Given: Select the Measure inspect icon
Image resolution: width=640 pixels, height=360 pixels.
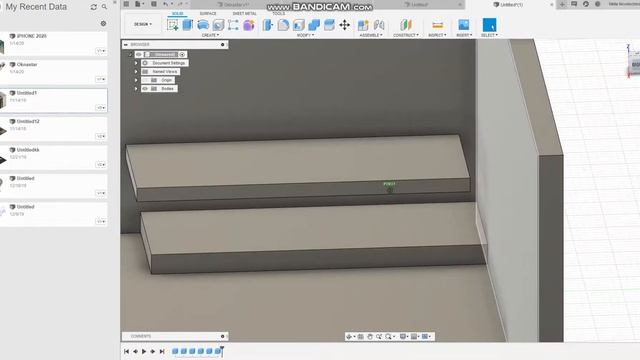Looking at the screenshot, I should tap(437, 25).
